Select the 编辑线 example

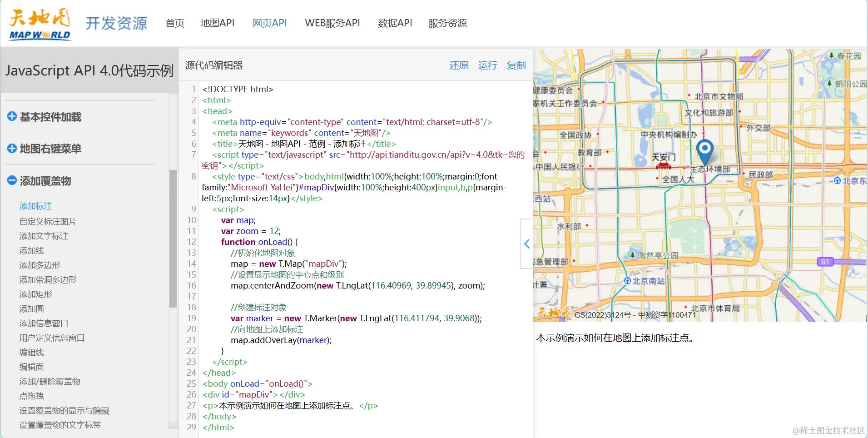31,353
